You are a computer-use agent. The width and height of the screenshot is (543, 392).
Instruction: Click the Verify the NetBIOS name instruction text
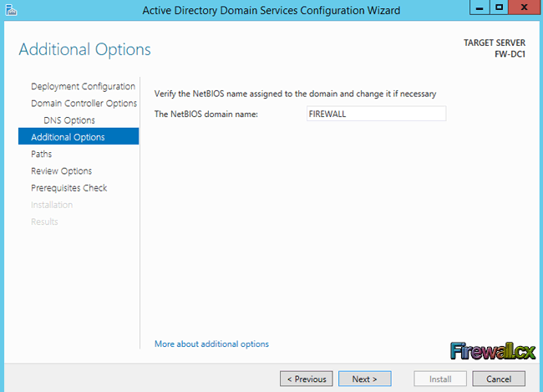click(x=295, y=94)
